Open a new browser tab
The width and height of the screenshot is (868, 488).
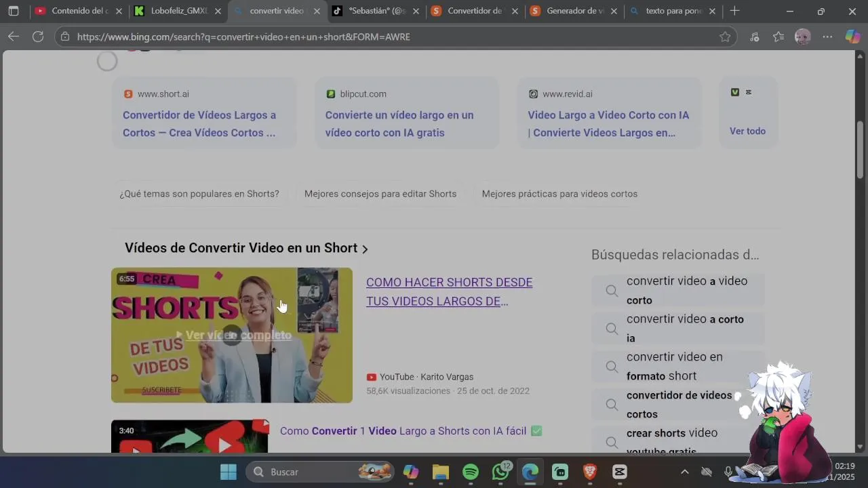click(734, 11)
